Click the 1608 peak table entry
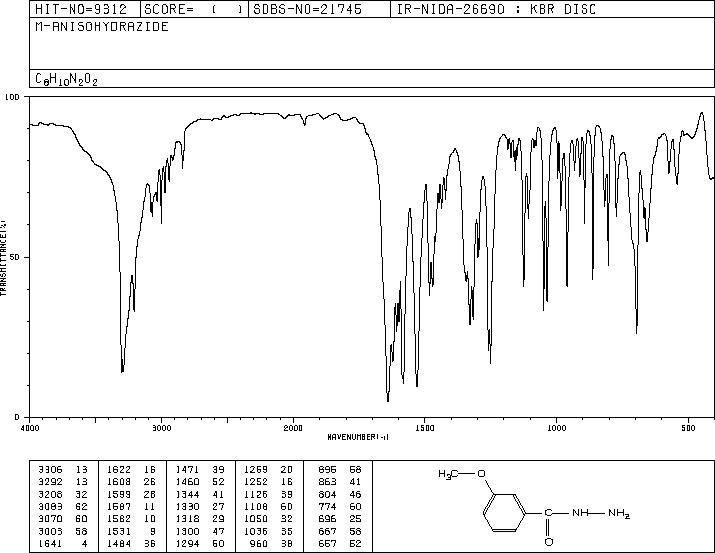The image size is (715, 553). pos(131,481)
